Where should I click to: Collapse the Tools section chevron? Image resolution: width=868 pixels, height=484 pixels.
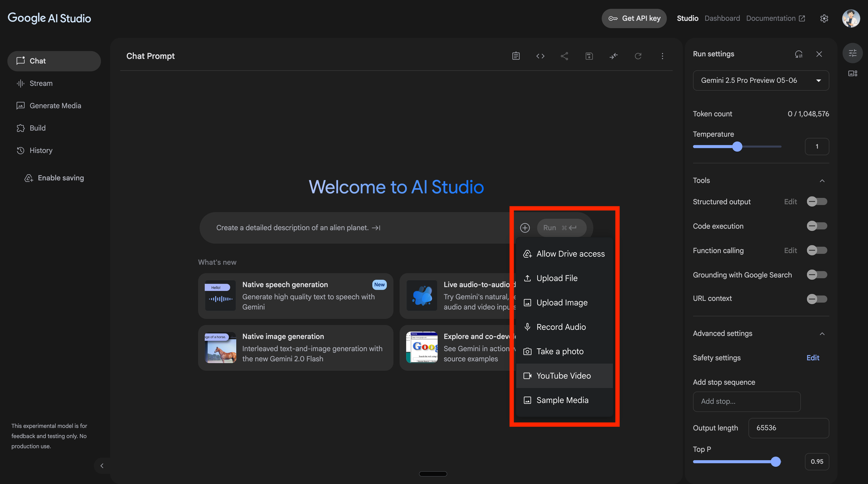click(x=822, y=181)
